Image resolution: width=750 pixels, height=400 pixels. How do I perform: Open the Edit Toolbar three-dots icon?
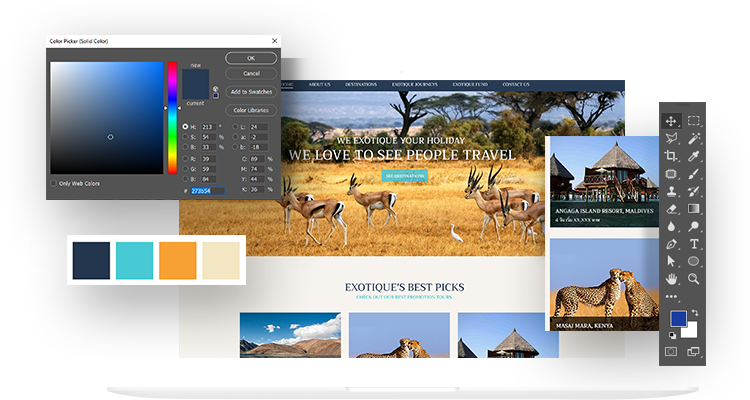pyautogui.click(x=671, y=297)
